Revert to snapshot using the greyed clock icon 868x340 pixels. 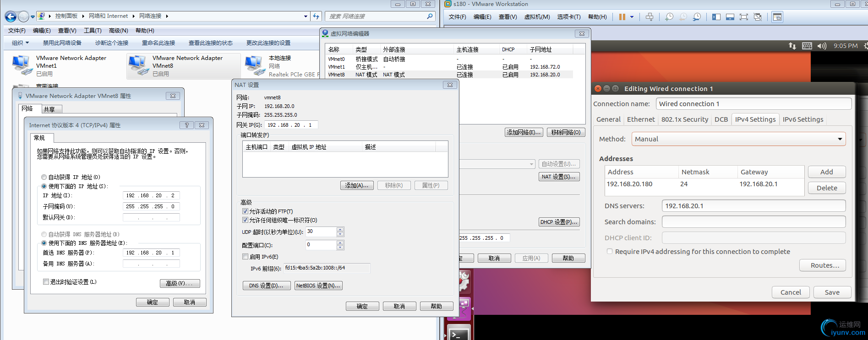pyautogui.click(x=683, y=17)
